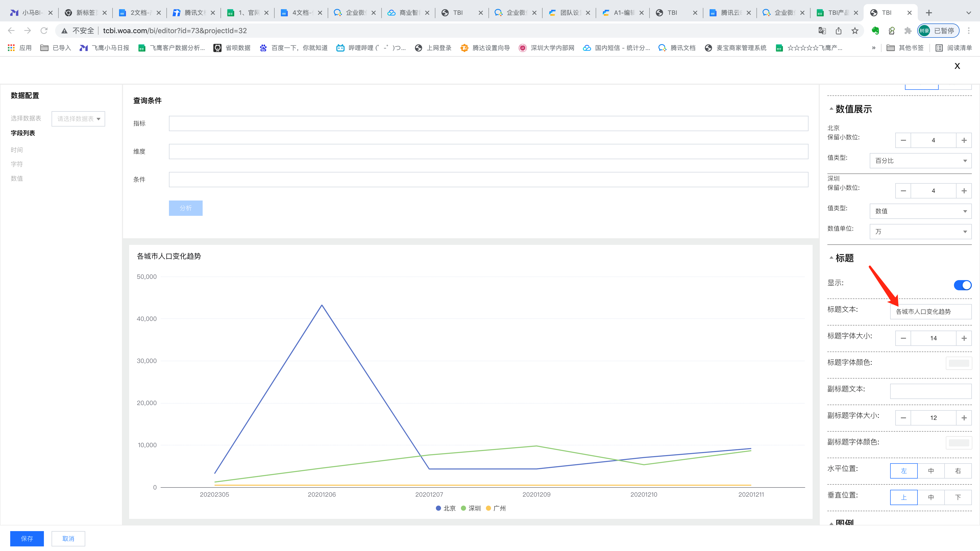The height and width of the screenshot is (551, 980).
Task: Set vertical position to 下
Action: click(x=958, y=497)
